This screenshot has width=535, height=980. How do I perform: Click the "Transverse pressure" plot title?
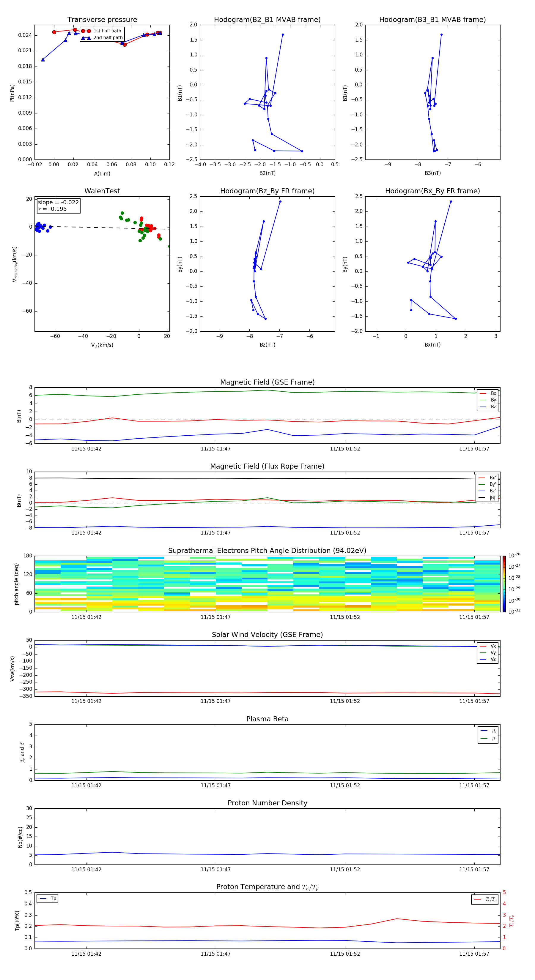pyautogui.click(x=102, y=20)
